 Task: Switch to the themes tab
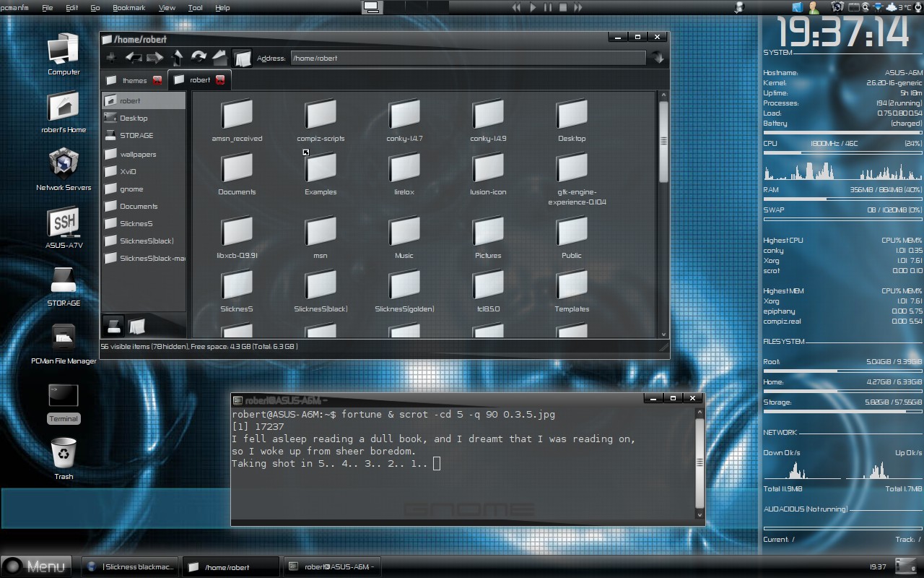tap(134, 80)
